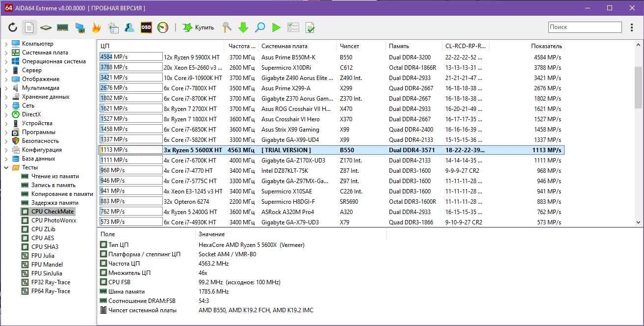
Task: Expand the Компьютер tree node
Action: (6, 44)
